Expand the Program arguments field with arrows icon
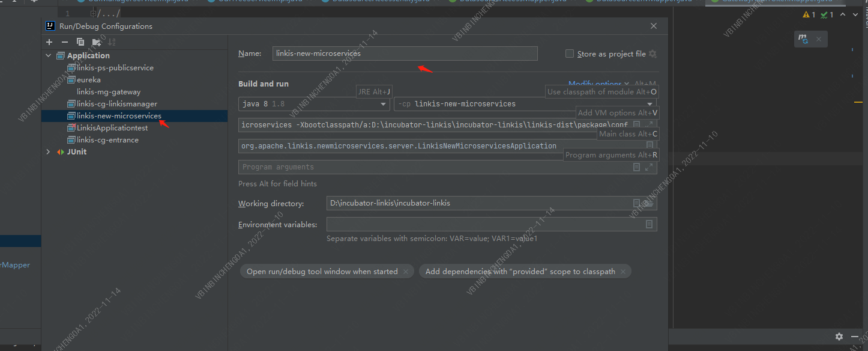 (649, 167)
